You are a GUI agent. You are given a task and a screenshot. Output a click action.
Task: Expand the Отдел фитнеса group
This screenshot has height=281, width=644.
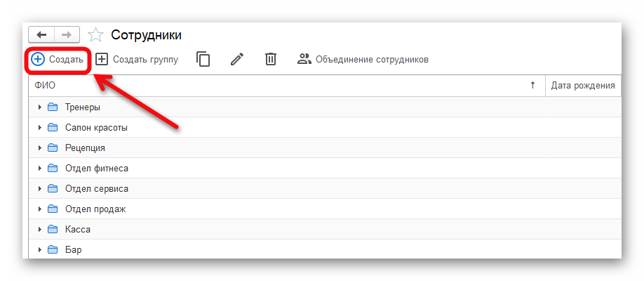tap(40, 169)
